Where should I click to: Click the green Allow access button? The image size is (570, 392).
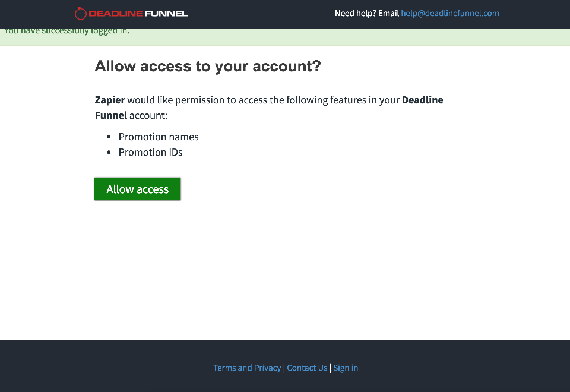[x=137, y=189]
